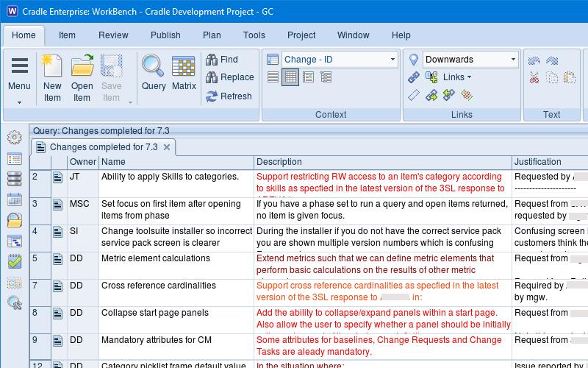Click the green checkmark sidebar icon
The image size is (588, 368).
(15, 261)
